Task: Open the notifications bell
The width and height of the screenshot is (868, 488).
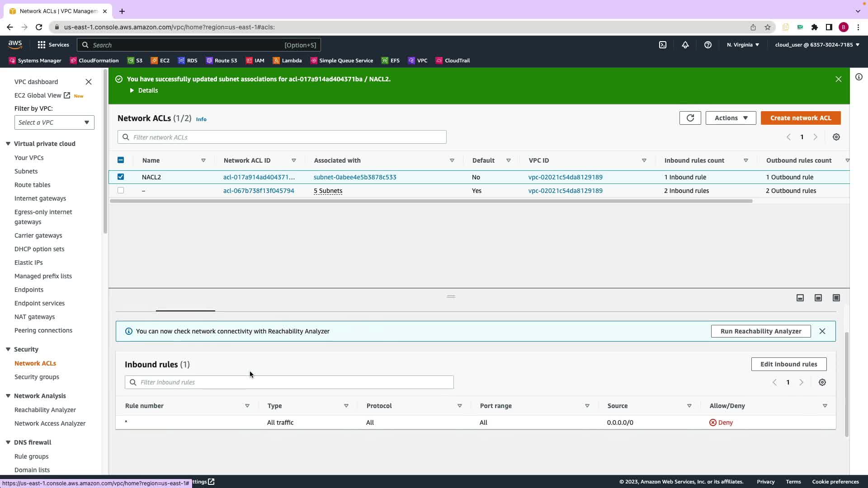Action: [x=685, y=45]
